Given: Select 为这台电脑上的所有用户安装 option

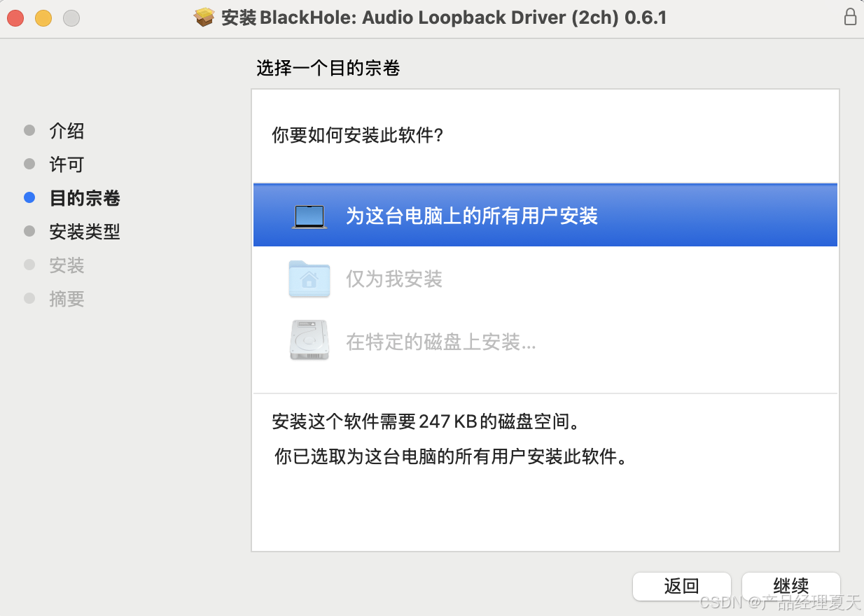Looking at the screenshot, I should [x=545, y=216].
